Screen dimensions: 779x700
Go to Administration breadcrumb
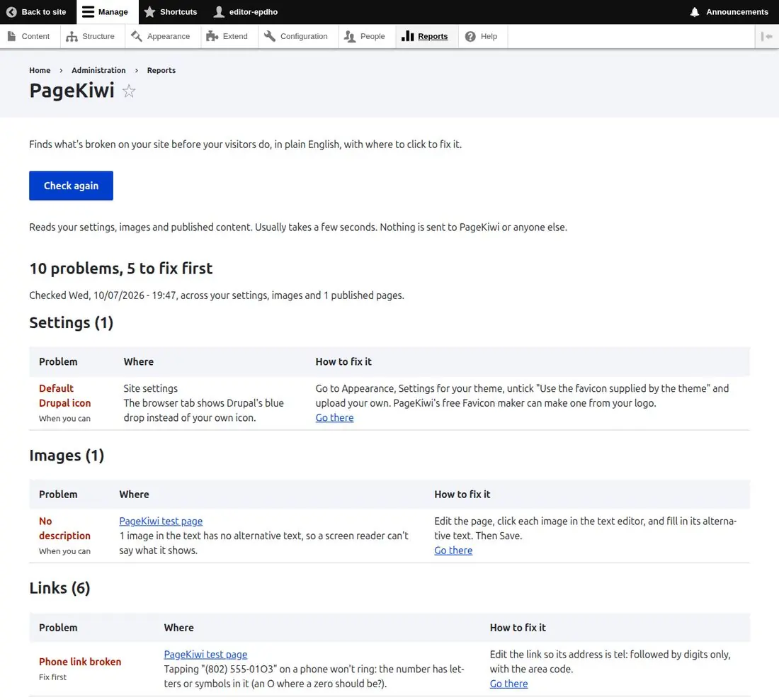98,70
